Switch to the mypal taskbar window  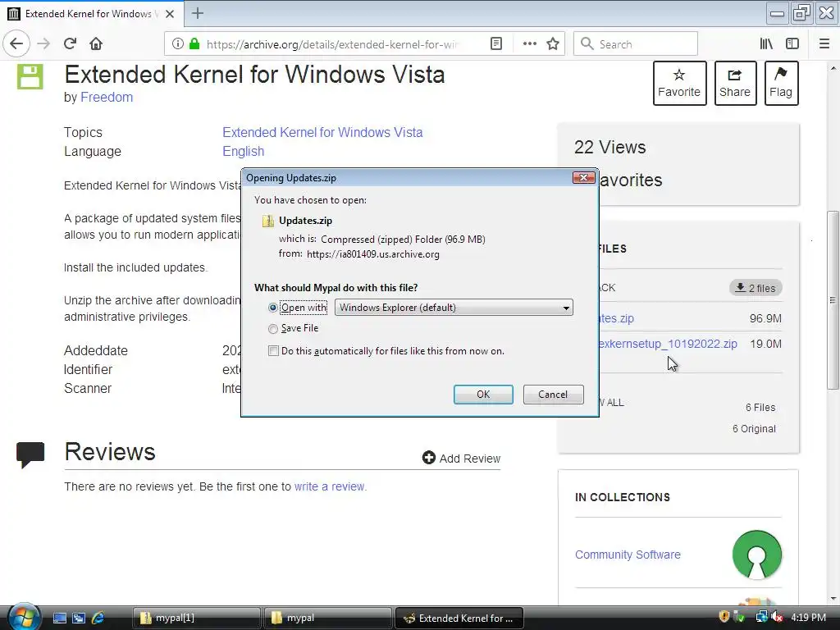328,618
